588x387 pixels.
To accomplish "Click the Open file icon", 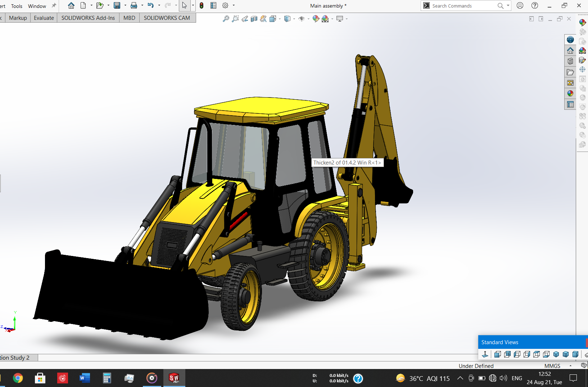I will coord(100,5).
